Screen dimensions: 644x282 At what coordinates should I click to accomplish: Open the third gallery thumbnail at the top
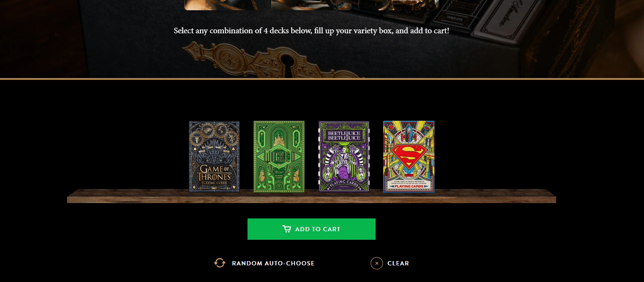pos(399,5)
